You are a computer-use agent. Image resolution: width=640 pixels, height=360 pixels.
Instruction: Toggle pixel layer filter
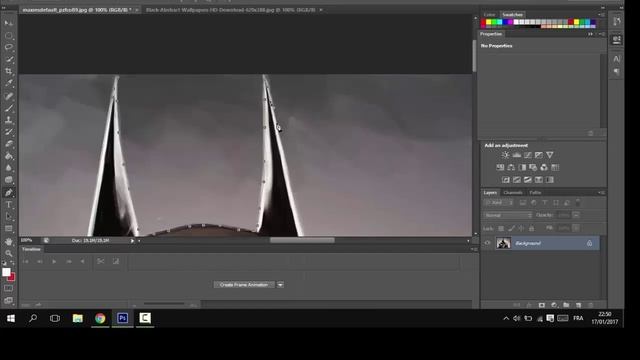coord(523,203)
